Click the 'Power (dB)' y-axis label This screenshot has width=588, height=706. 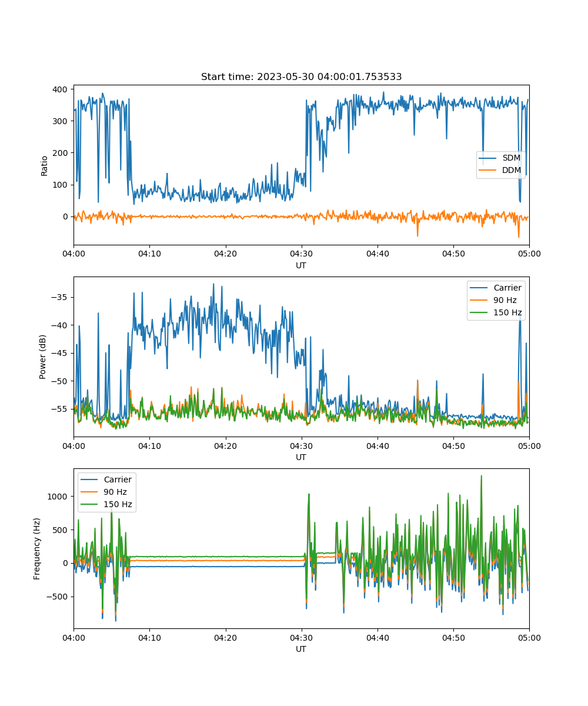44,357
